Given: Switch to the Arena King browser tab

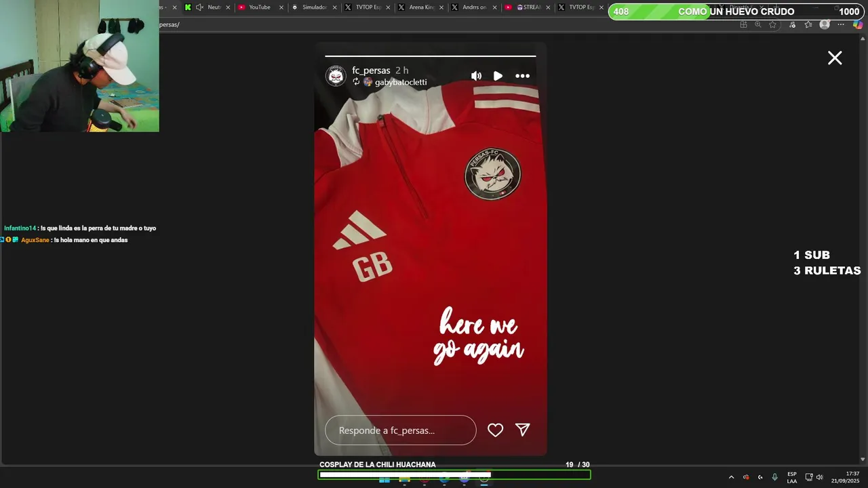Looking at the screenshot, I should pos(421,7).
